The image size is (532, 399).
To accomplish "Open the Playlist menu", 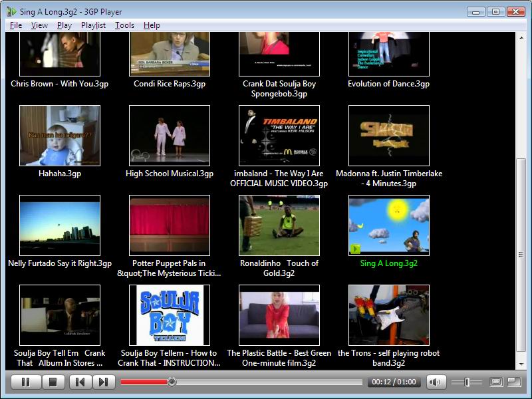I will [93, 25].
